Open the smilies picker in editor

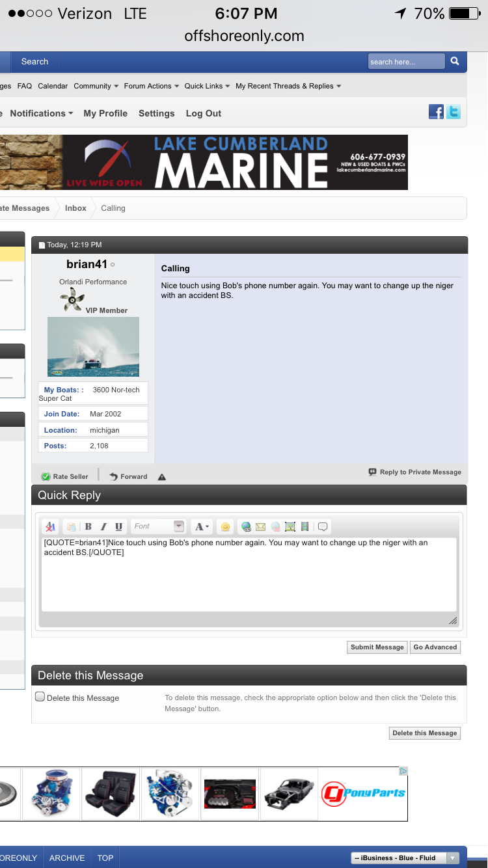225,526
